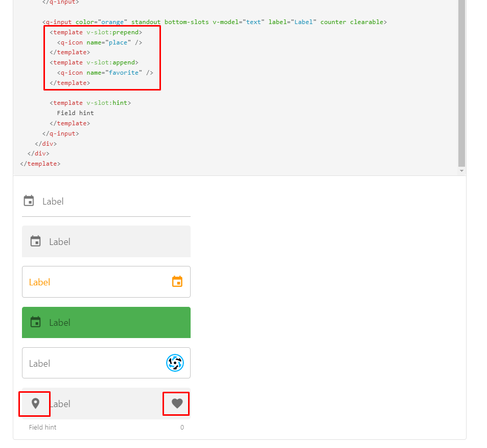Click the Label text inside the green input
Screen dimensions: 487x448
(x=60, y=322)
